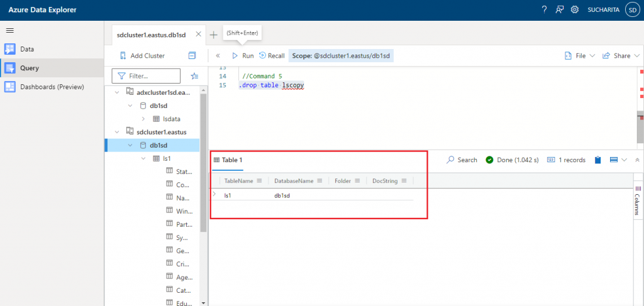
Task: Click the //Command 5 comment line
Action: point(262,76)
